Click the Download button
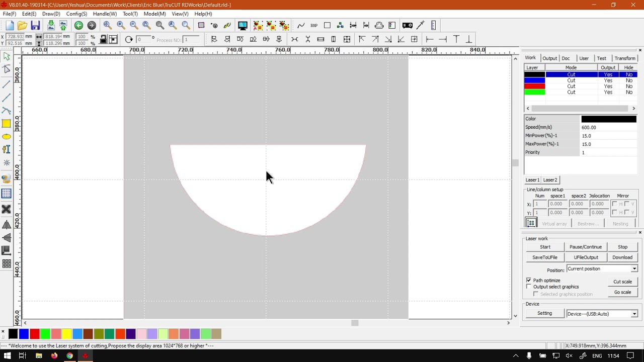Viewport: 644px width, 362px height. pyautogui.click(x=622, y=257)
